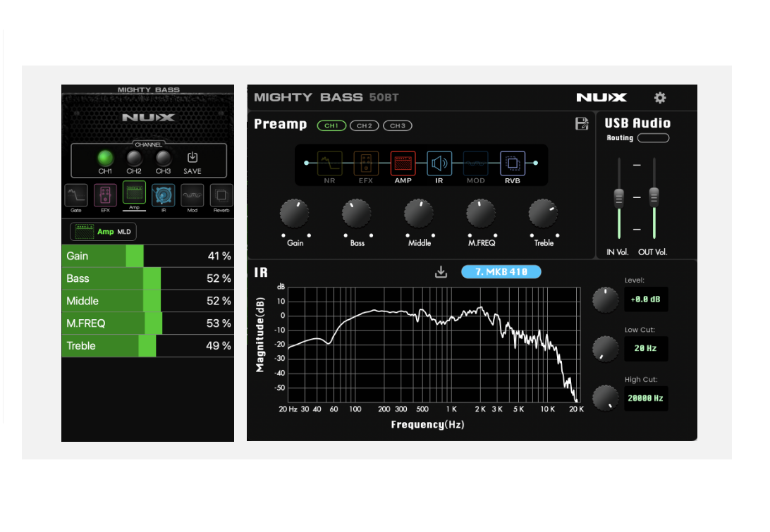Click the OUT Vol. fader

[x=654, y=197]
